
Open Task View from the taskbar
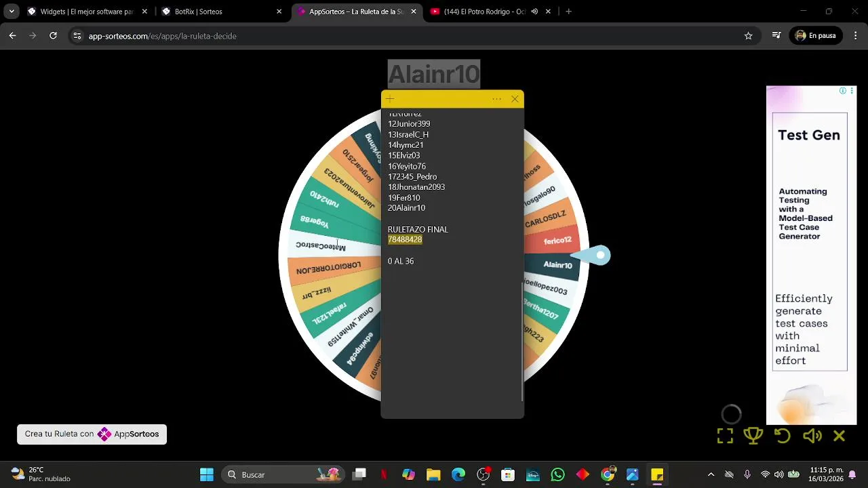(359, 474)
